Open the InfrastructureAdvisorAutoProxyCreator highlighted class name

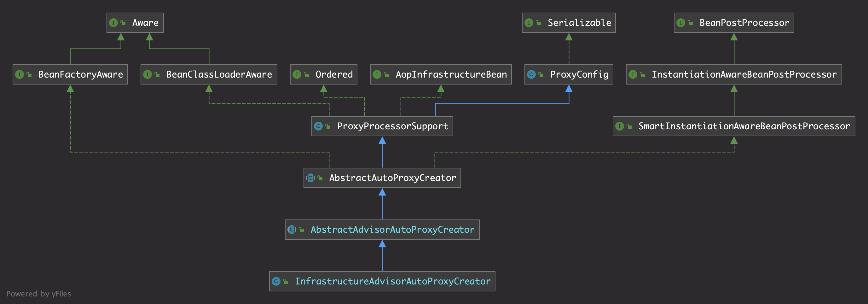(393, 281)
